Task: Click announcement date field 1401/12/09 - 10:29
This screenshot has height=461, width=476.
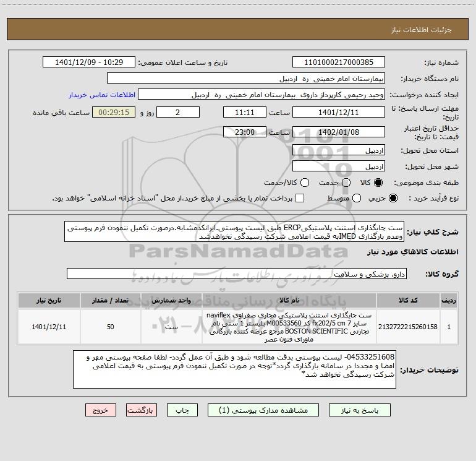Action: coord(89,62)
